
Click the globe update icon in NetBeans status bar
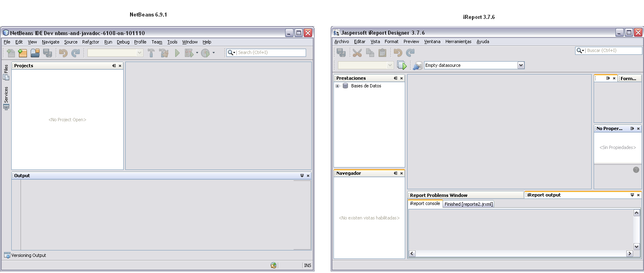(x=273, y=265)
